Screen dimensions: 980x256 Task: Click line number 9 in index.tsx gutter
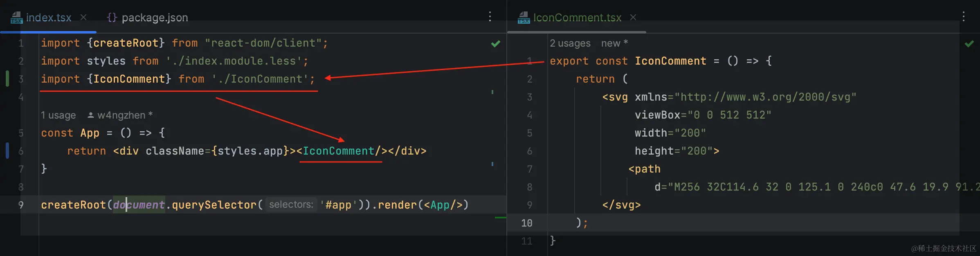21,205
